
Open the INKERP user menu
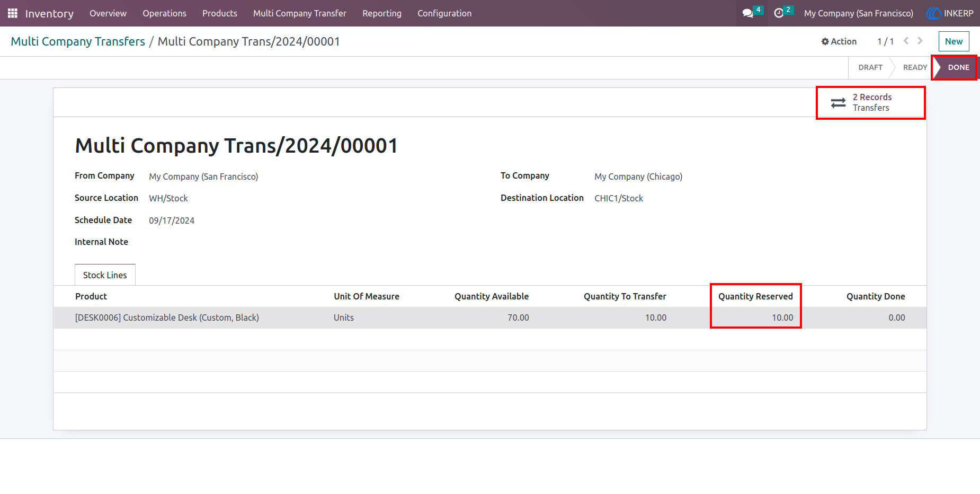[950, 13]
